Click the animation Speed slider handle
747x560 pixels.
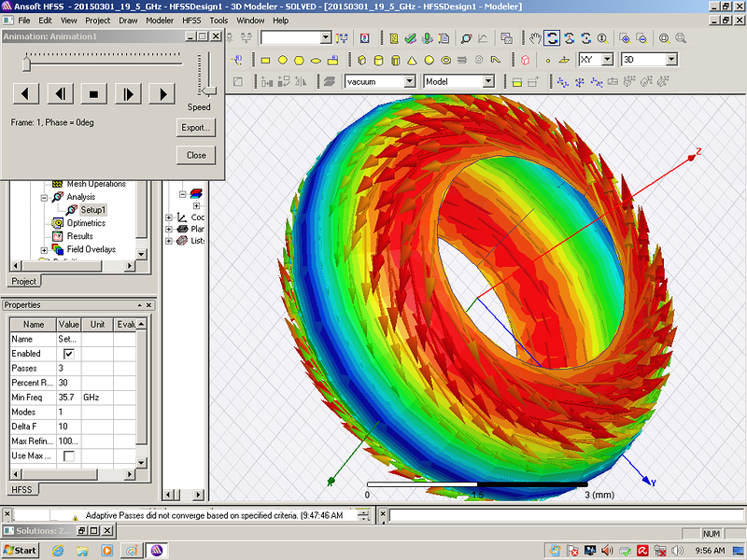coord(208,91)
